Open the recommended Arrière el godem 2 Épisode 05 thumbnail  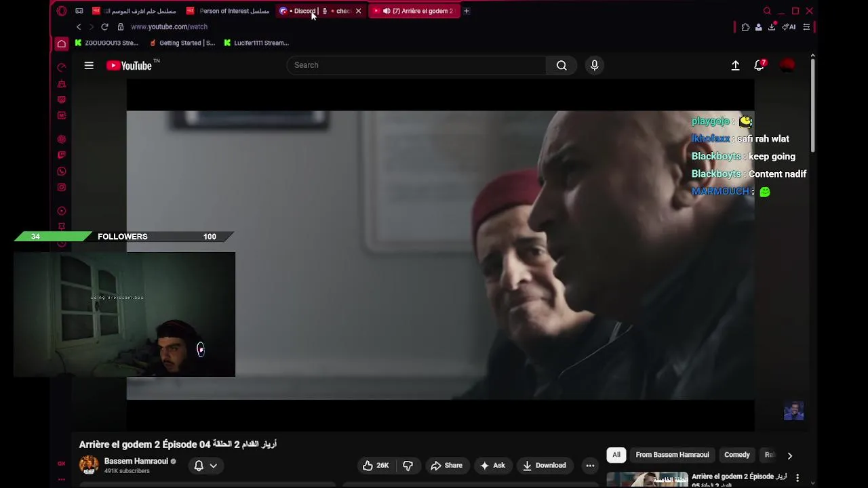pos(647,479)
